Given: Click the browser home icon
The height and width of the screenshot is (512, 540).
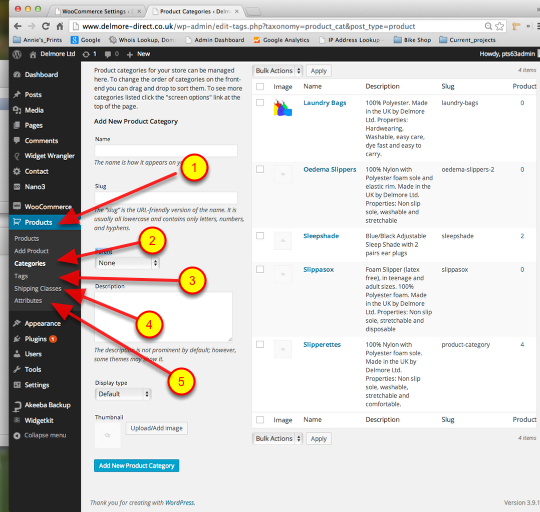Looking at the screenshot, I should click(60, 26).
